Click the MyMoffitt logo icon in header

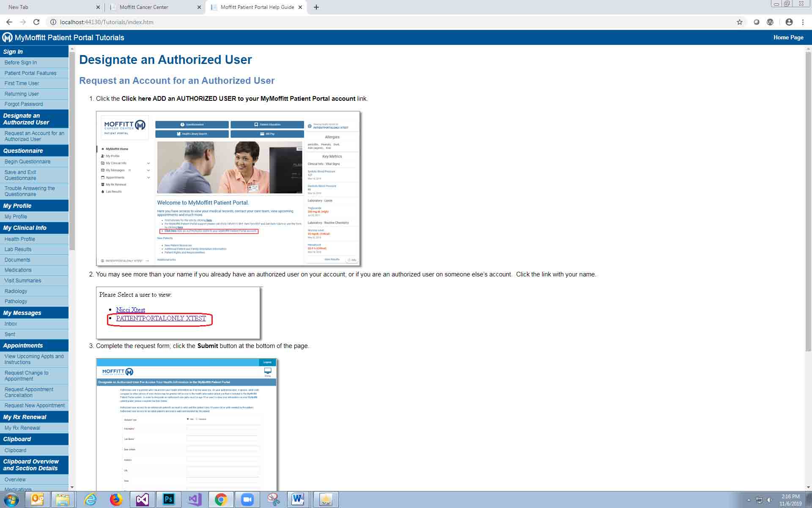click(x=7, y=38)
